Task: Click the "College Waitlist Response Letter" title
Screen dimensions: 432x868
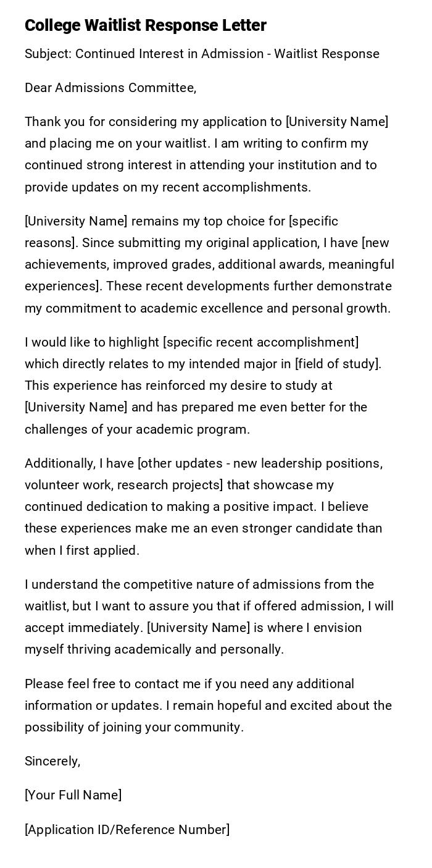Action: point(146,25)
